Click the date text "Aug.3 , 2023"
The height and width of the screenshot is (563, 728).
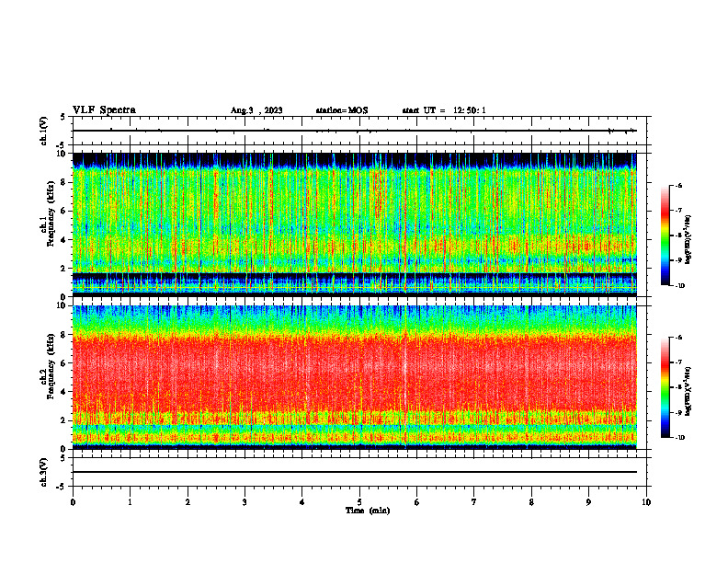[x=256, y=110]
